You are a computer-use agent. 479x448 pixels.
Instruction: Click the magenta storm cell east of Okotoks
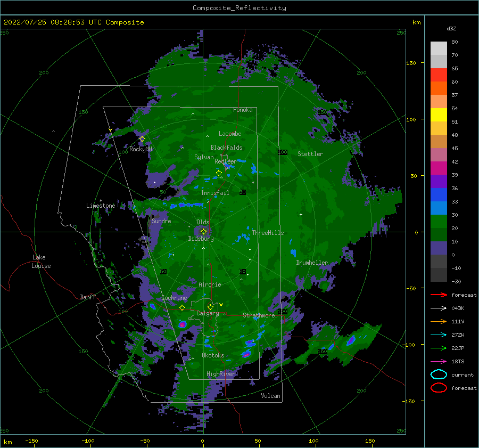pyautogui.click(x=246, y=354)
